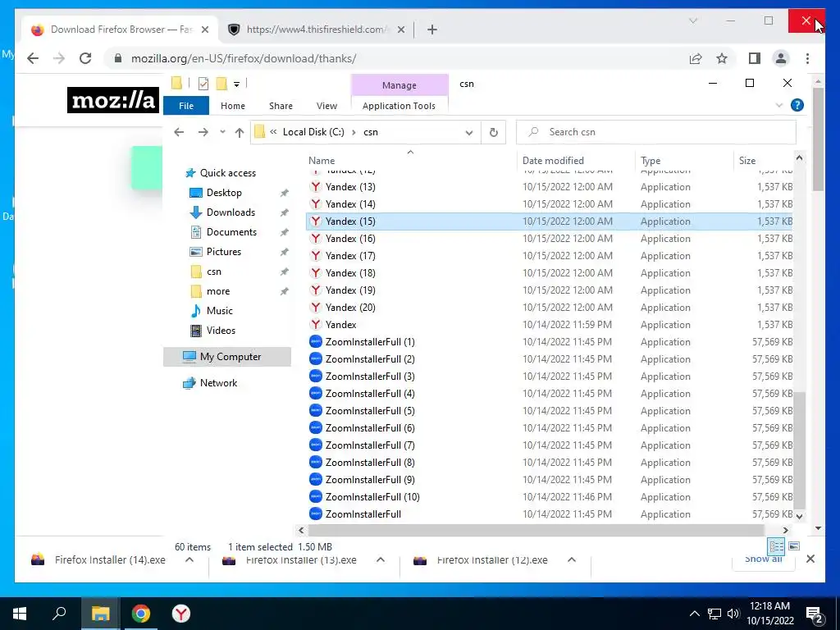Expand the Explorer ribbon chevron
The height and width of the screenshot is (630, 840).
pos(779,105)
